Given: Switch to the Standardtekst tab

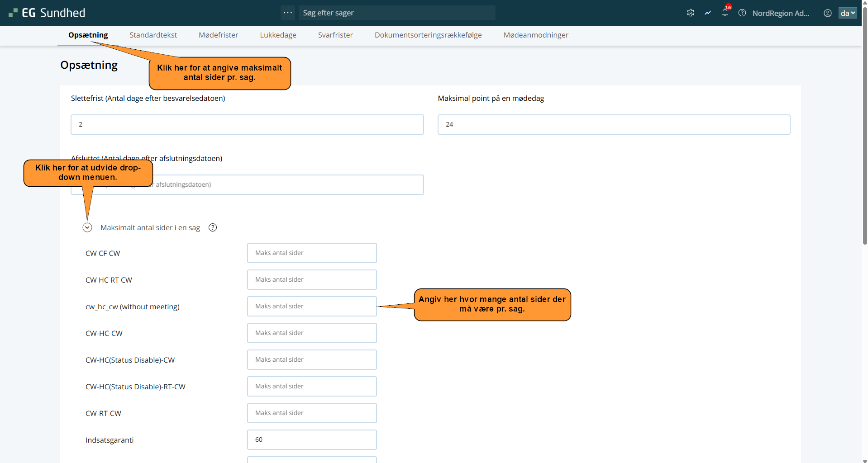Looking at the screenshot, I should pyautogui.click(x=153, y=35).
